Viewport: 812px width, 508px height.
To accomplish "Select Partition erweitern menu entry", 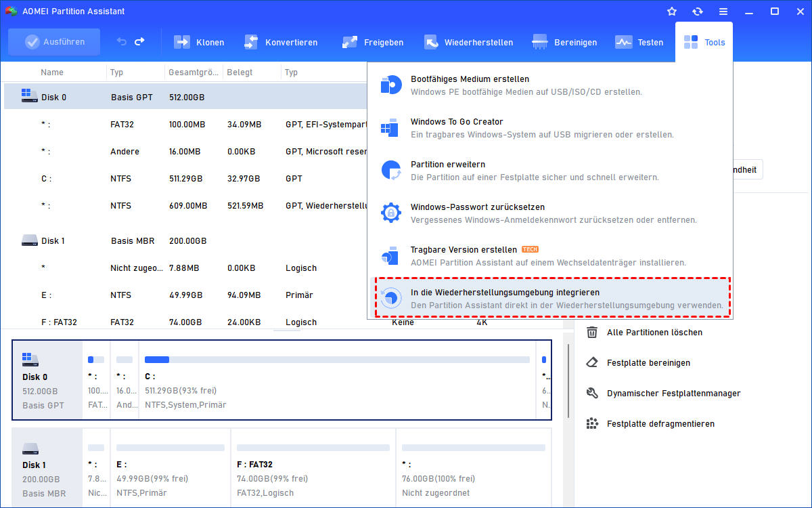I will tap(550, 170).
